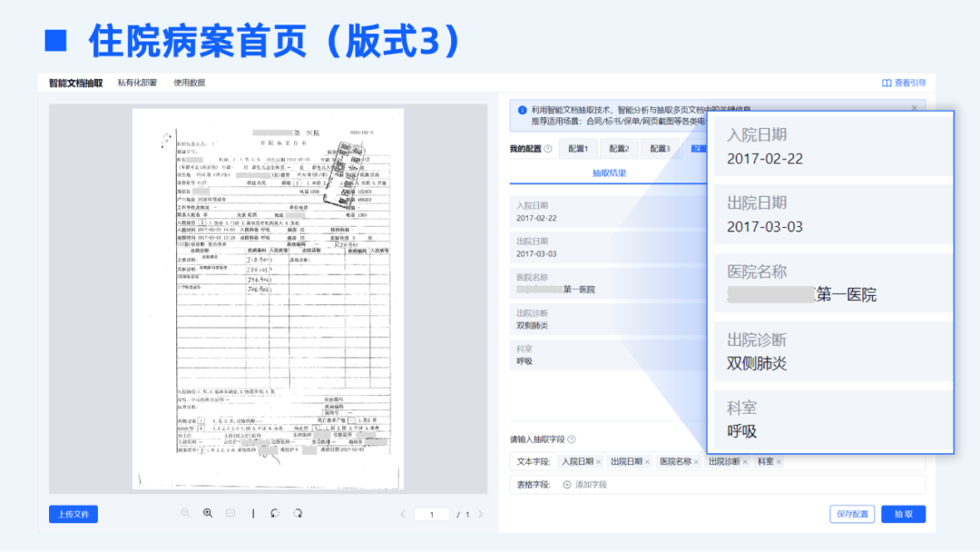Go to the next document page
Image resolution: width=980 pixels, height=552 pixels.
[x=481, y=515]
